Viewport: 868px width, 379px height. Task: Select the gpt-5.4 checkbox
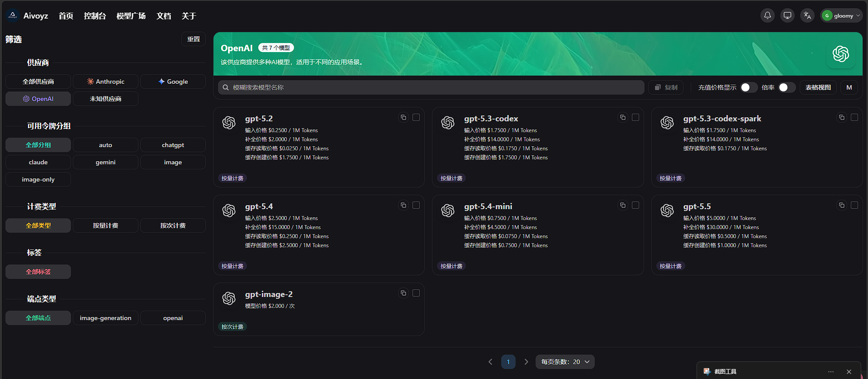416,205
